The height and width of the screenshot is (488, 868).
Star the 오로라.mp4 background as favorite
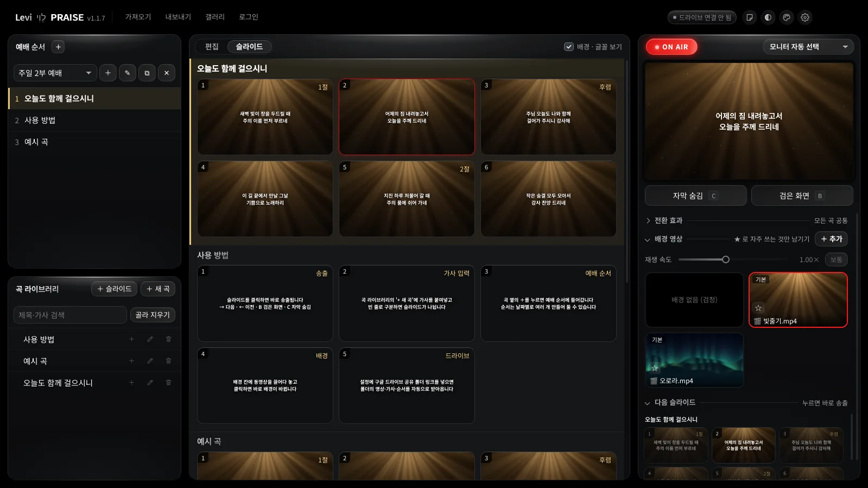pos(655,368)
